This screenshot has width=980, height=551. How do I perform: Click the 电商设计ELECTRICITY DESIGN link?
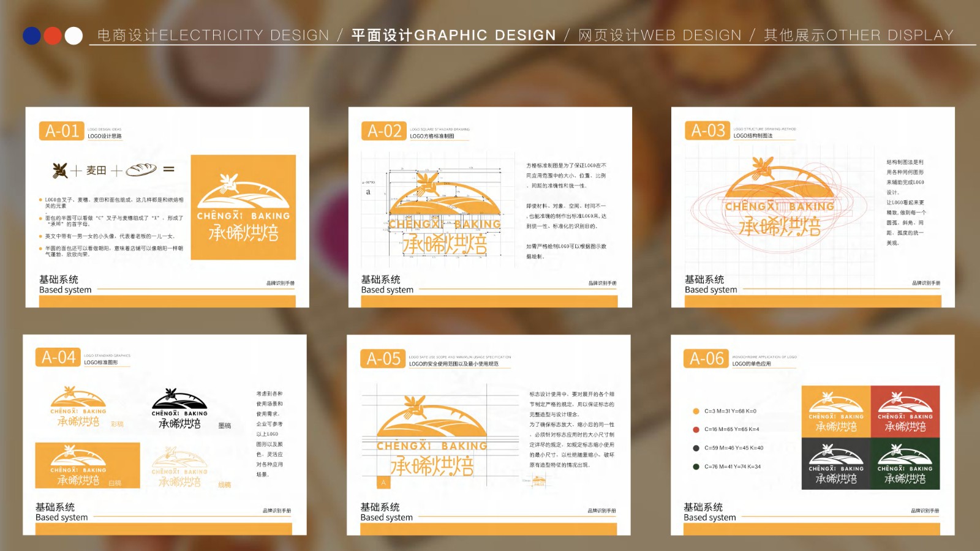tap(211, 34)
